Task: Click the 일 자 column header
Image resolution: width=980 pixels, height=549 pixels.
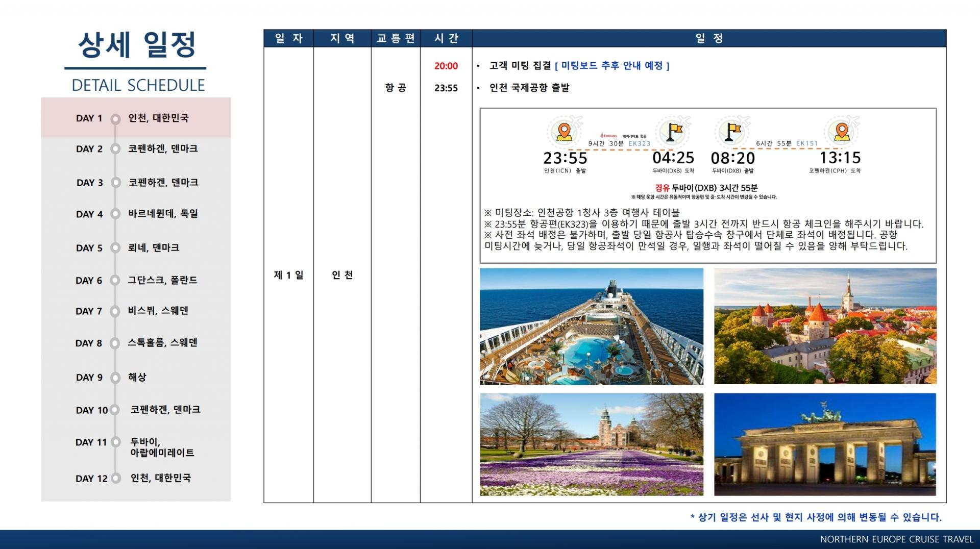Action: coord(289,38)
